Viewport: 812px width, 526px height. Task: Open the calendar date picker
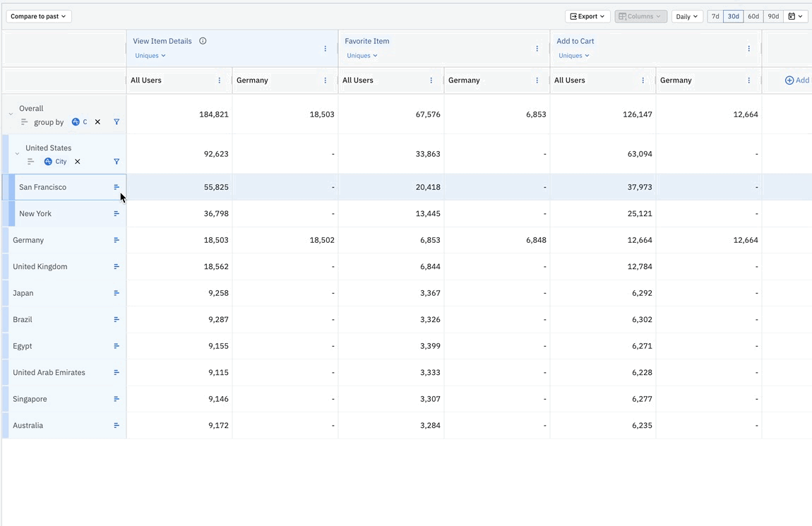pos(795,16)
